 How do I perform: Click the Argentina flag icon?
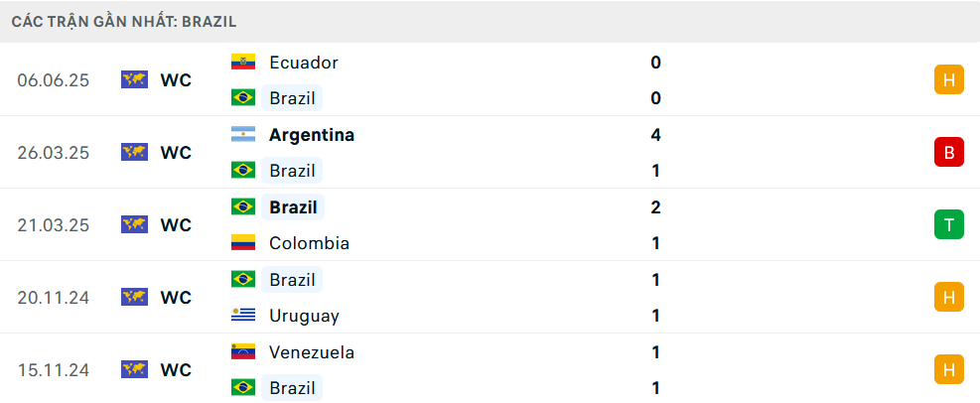coord(243,134)
